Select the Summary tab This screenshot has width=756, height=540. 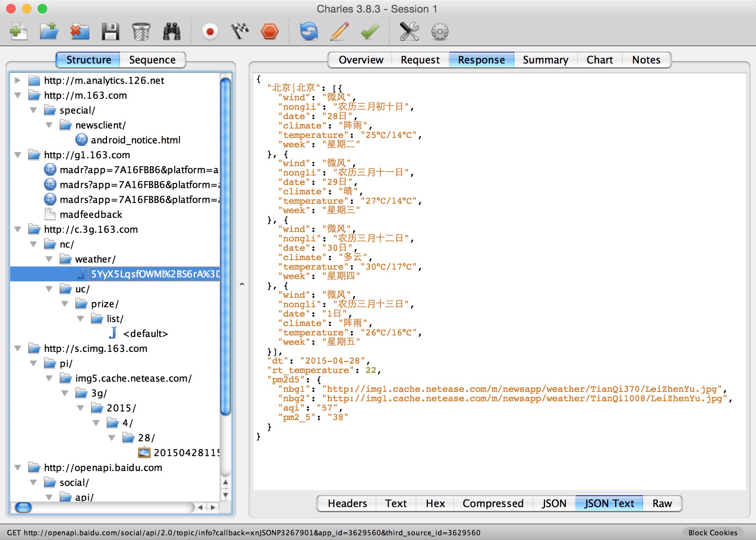point(544,59)
